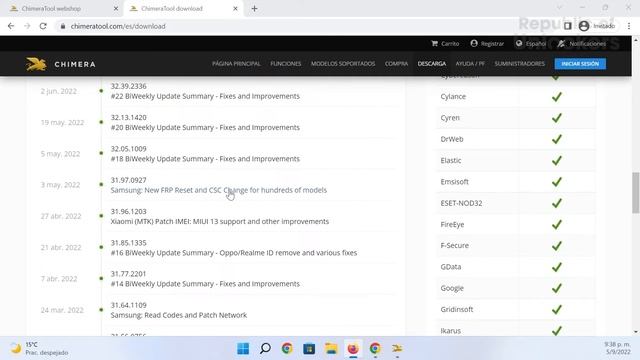Open the FUNCIONES menu item
Screen dimensions: 640x360
(286, 64)
